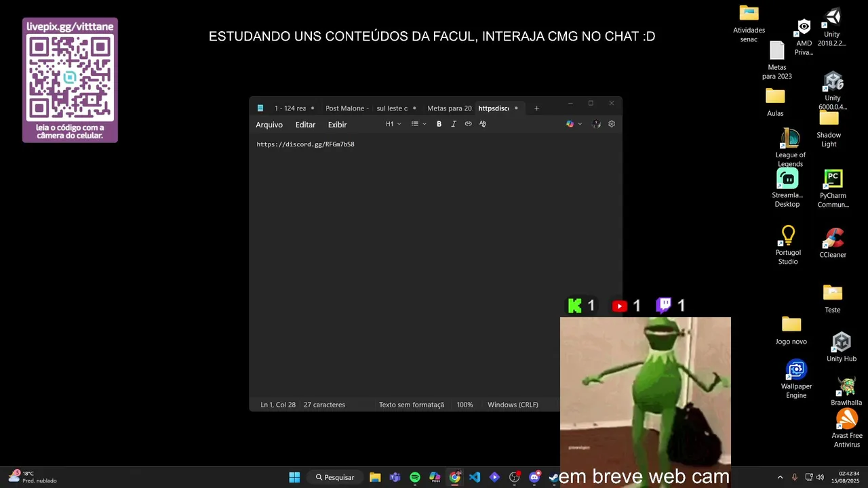
Task: Open the Aulas desktop folder
Action: pyautogui.click(x=775, y=102)
